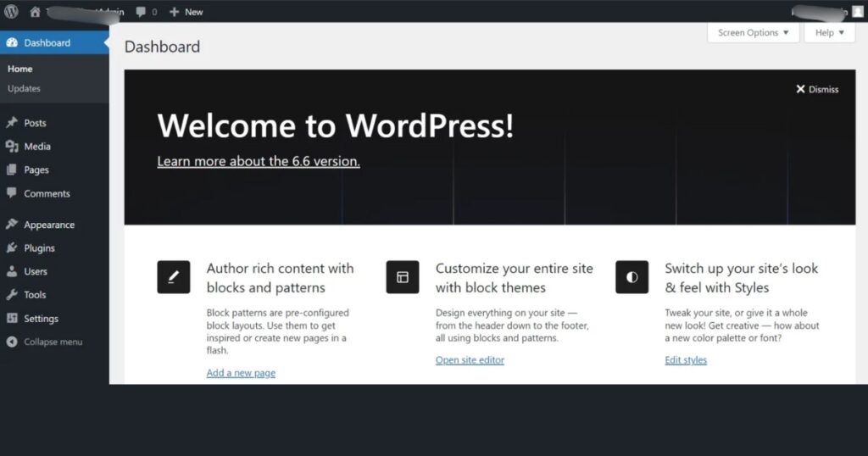Click the Plugins plug icon in sidebar

[12, 248]
